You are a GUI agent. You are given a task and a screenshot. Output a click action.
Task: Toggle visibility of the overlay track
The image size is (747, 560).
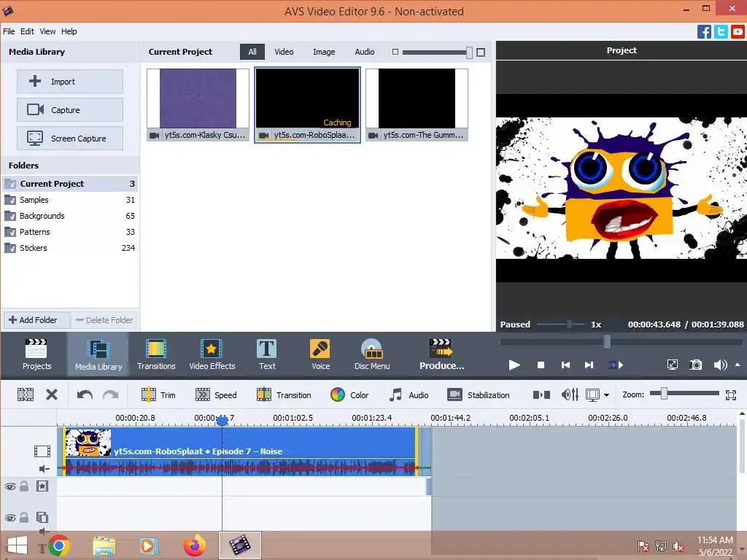[10, 518]
